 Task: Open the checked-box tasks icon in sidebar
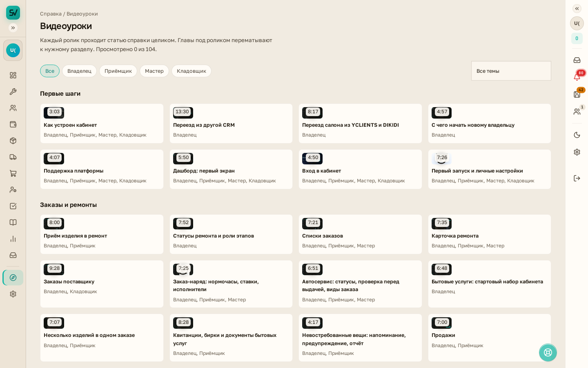[x=13, y=206]
